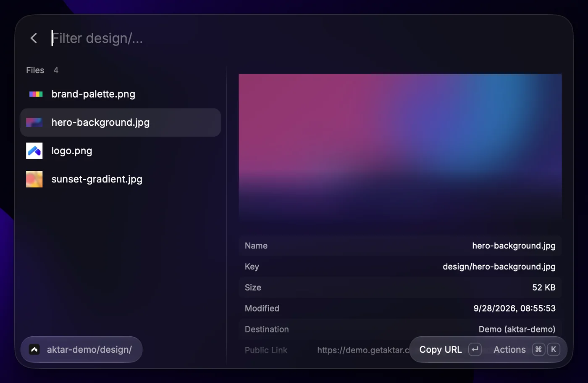This screenshot has width=588, height=383.
Task: Click the Destination label in details
Action: 267,329
